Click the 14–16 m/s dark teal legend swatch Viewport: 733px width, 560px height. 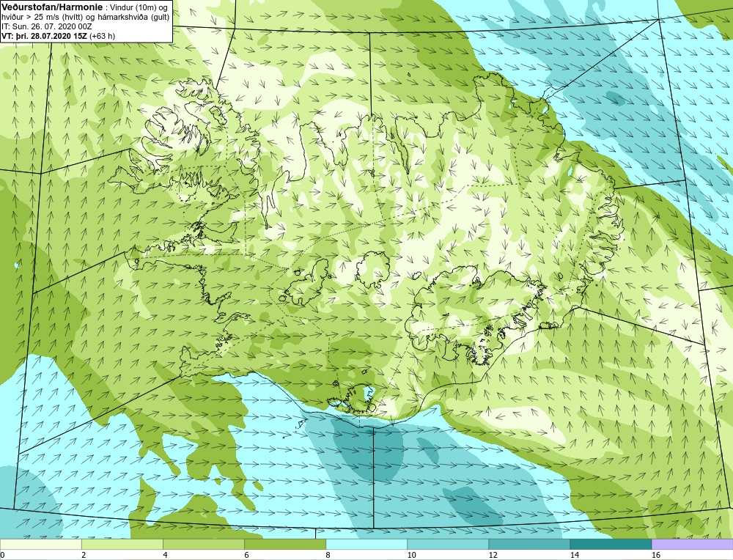click(611, 544)
